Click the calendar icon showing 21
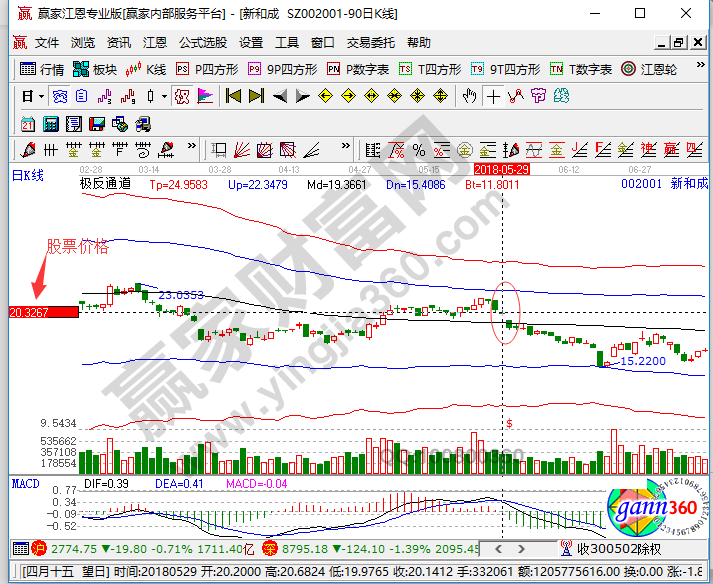The width and height of the screenshot is (713, 584). 27,124
